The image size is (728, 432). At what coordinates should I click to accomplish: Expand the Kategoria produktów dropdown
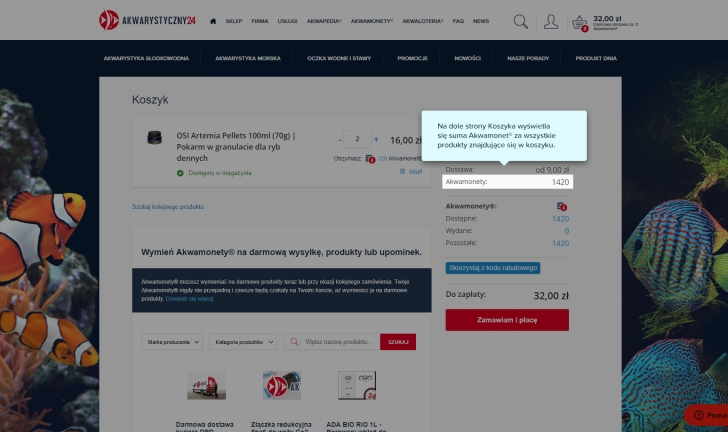pos(243,342)
